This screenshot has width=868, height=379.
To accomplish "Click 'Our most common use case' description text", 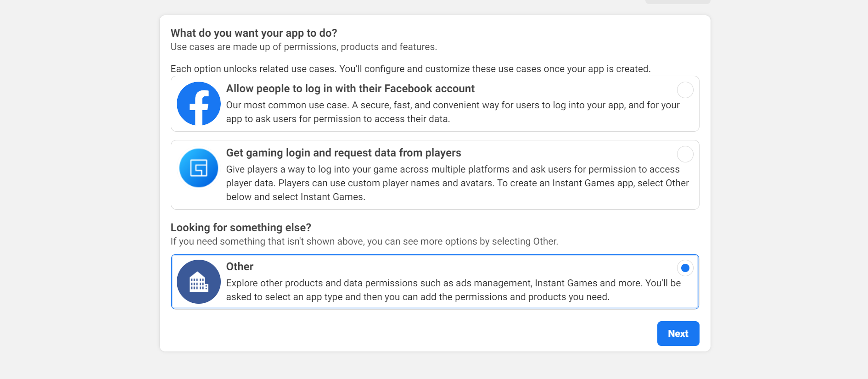I will [453, 112].
